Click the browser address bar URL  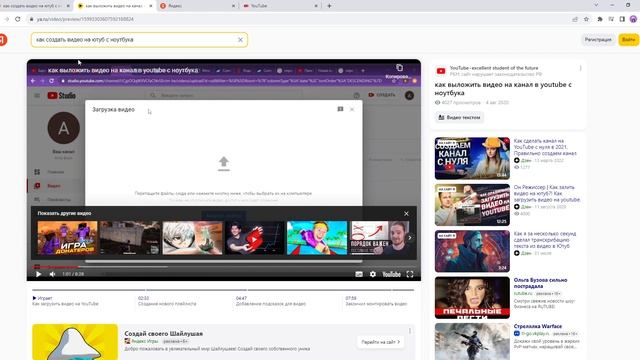[x=85, y=19]
